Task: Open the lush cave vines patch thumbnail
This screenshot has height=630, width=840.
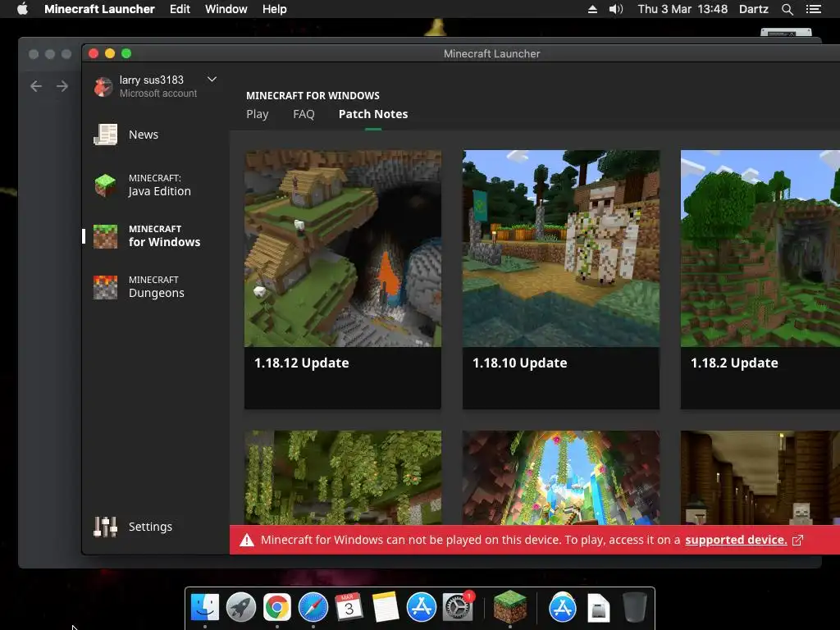Action: tap(343, 478)
